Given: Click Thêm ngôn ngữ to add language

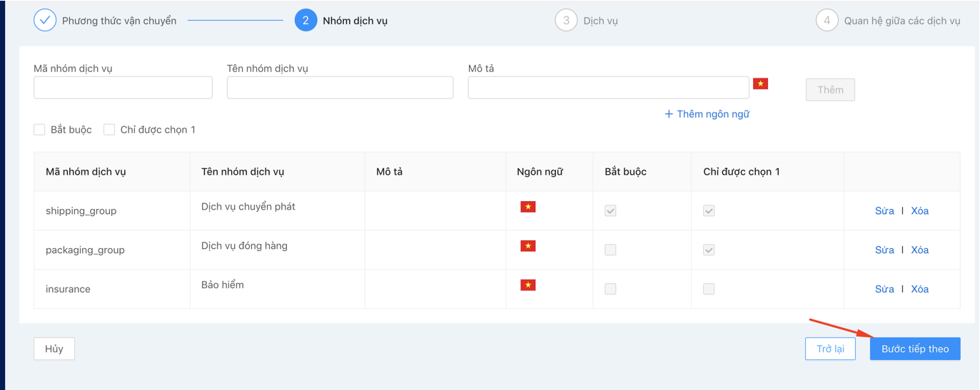Looking at the screenshot, I should point(707,114).
